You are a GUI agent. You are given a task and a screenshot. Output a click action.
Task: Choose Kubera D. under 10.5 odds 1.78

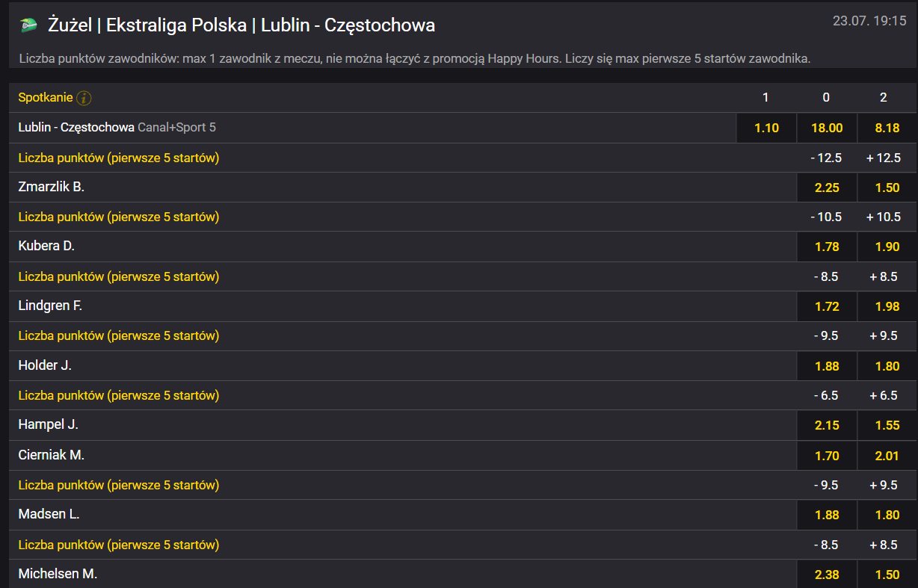click(x=827, y=247)
